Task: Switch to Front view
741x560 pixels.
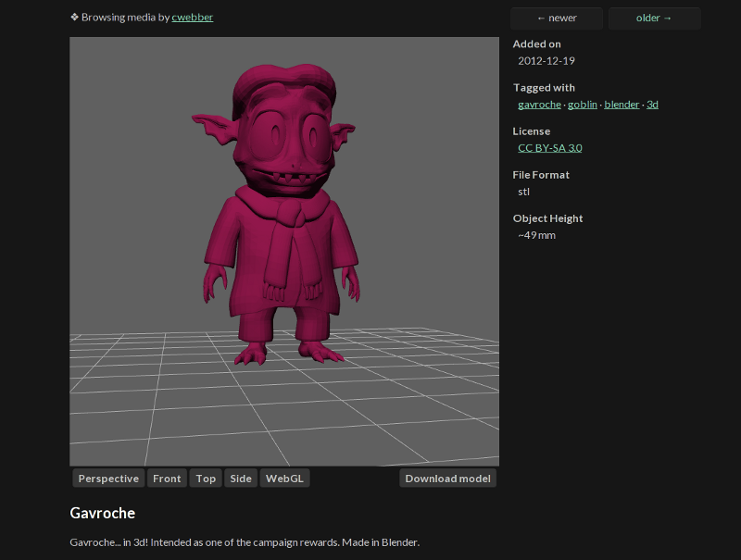Action: coord(167,479)
